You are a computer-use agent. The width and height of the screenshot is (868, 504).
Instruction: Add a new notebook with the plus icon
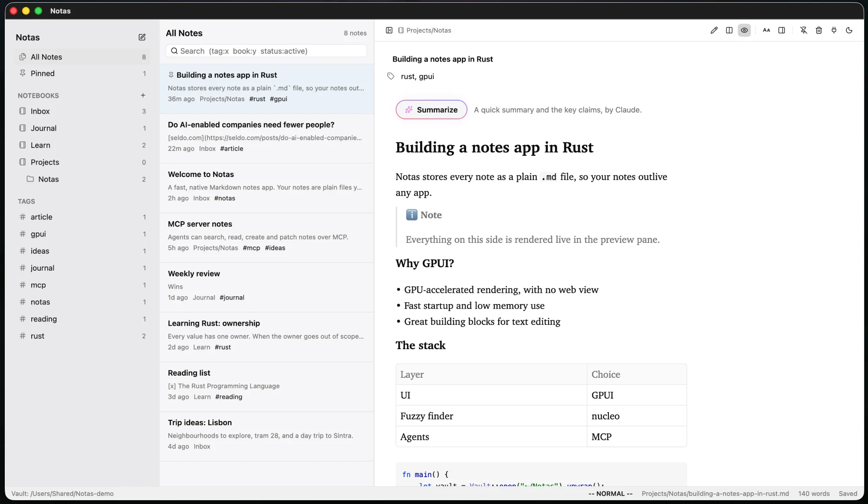(143, 95)
